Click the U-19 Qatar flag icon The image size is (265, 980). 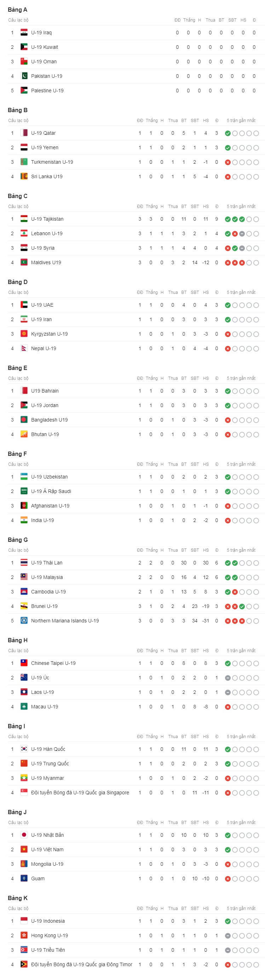click(x=24, y=133)
